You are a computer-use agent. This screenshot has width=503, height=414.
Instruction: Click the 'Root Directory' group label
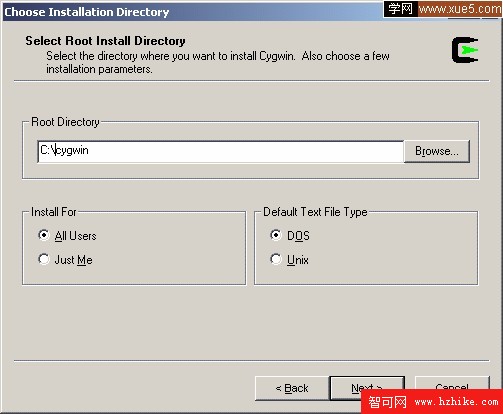65,122
